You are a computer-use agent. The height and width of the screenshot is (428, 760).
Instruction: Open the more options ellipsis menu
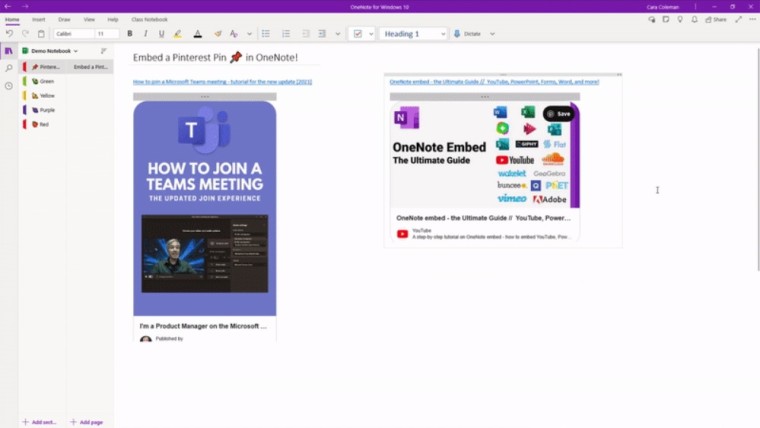point(752,19)
